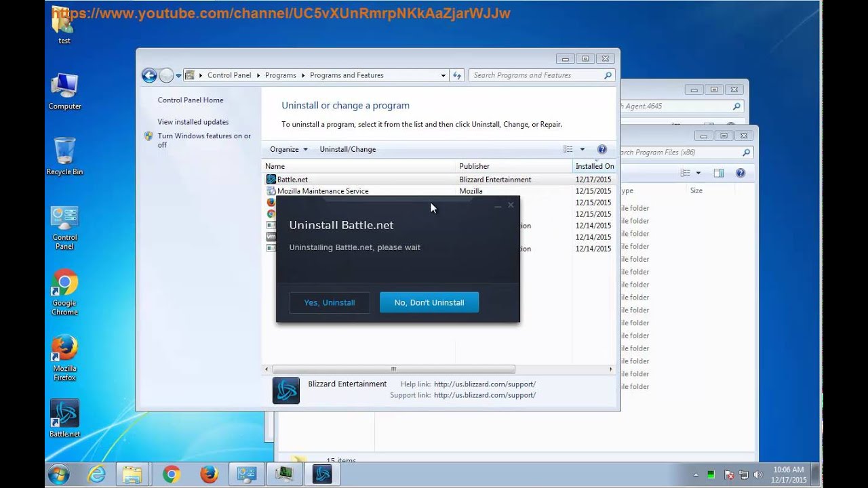868x488 pixels.
Task: Sort by the Name column header
Action: point(359,166)
